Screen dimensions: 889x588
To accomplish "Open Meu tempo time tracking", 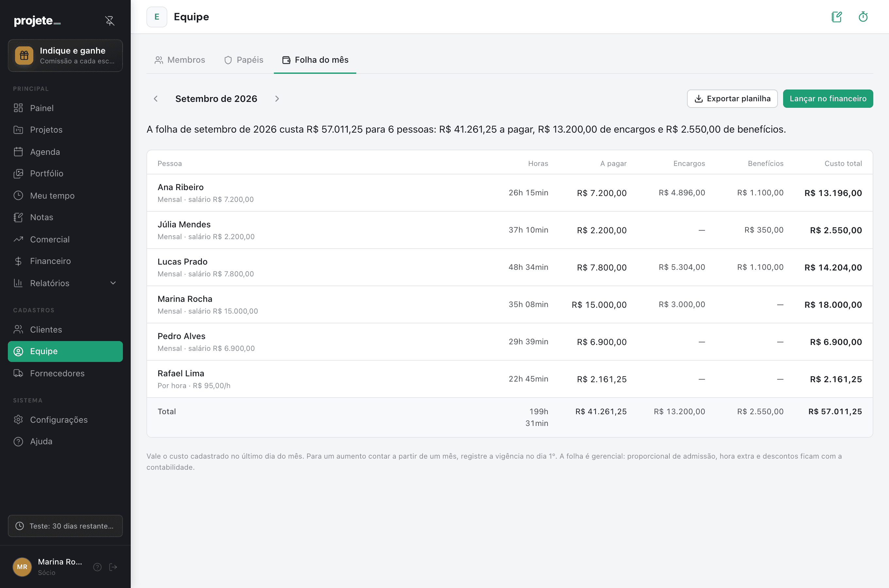I will (65, 196).
